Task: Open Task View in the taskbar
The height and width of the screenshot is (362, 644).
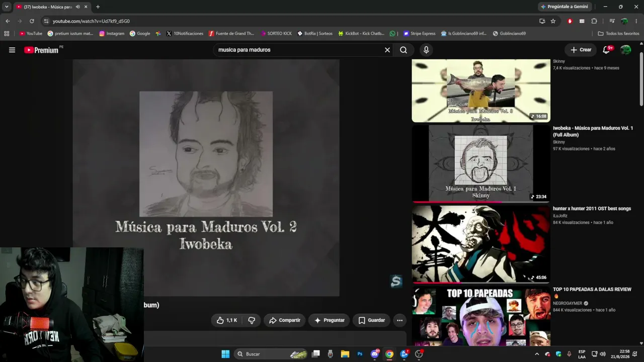Action: click(x=315, y=354)
